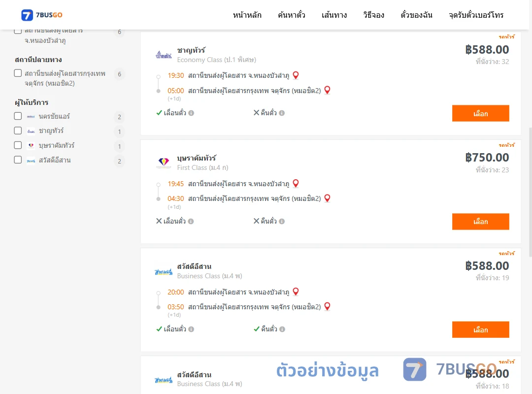This screenshot has width=532, height=394.
Task: Click ผู้ให้บริการ filter heading
Action: tap(32, 102)
